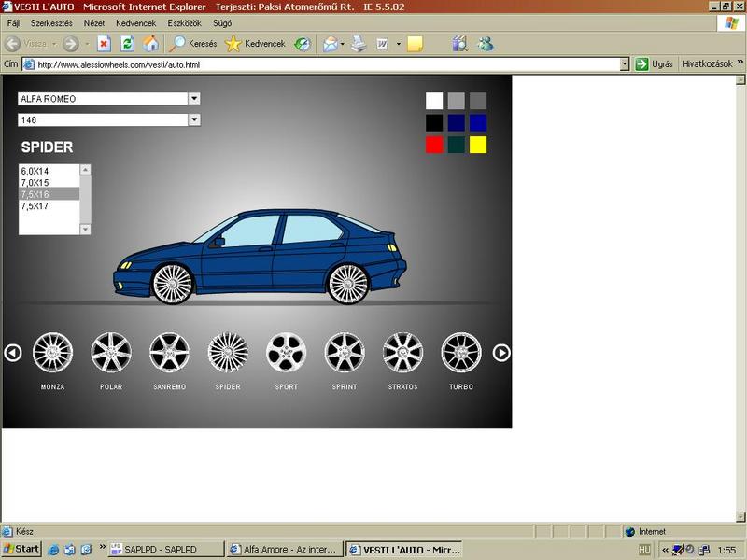Open the History toolbar icon
This screenshot has width=747, height=560.
(x=302, y=44)
